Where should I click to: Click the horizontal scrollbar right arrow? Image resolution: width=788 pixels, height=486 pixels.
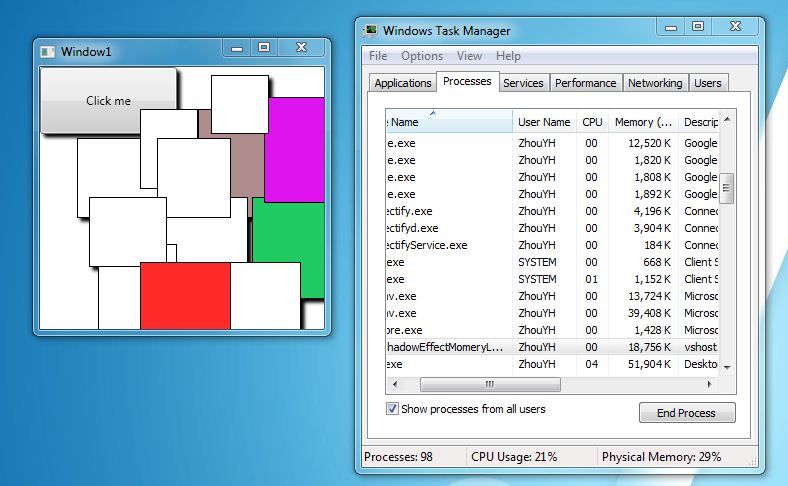pyautogui.click(x=710, y=384)
